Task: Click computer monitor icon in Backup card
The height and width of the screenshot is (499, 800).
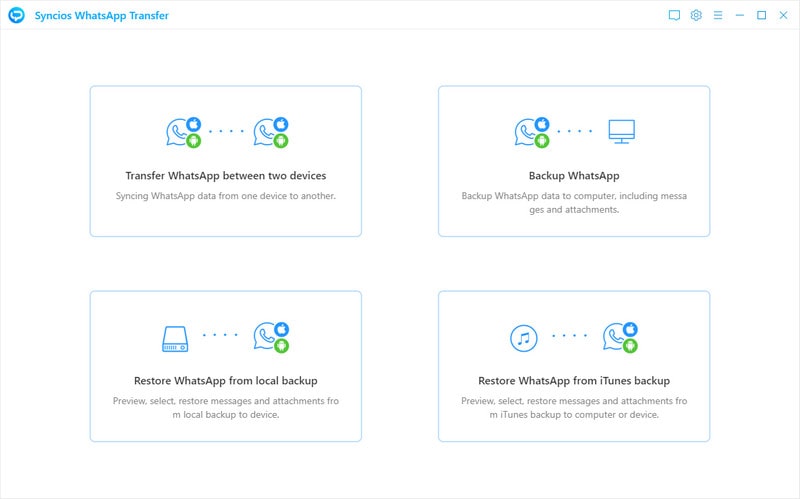Action: click(621, 132)
